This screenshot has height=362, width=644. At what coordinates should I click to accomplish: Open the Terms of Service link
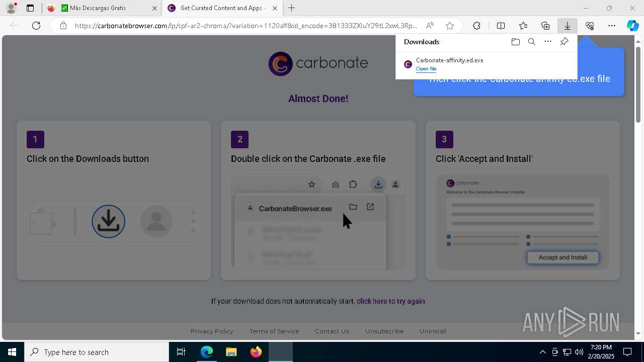click(274, 331)
